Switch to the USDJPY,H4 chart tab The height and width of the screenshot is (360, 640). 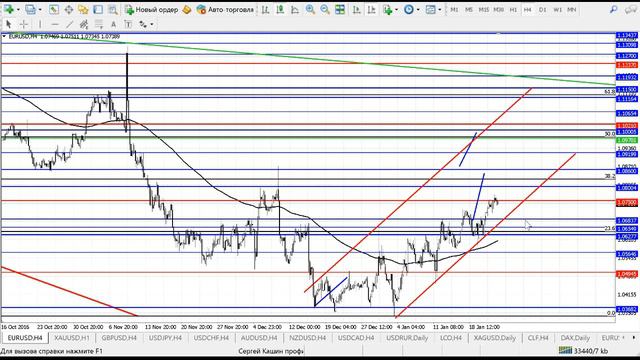[165, 338]
